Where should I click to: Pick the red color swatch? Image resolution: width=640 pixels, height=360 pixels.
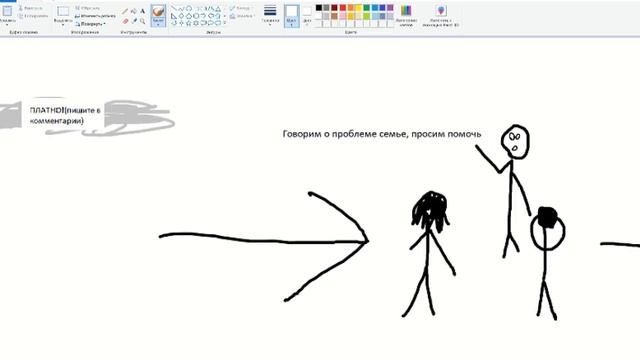343,8
